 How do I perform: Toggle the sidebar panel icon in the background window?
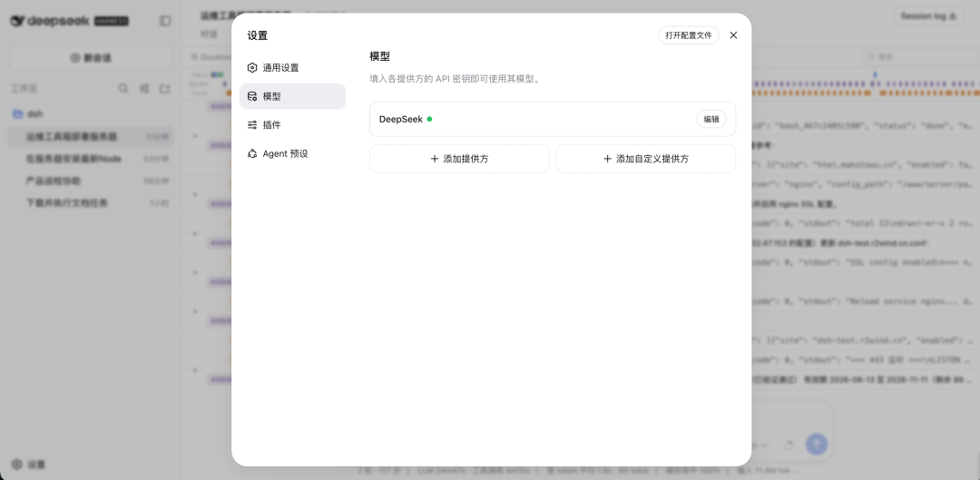tap(165, 21)
